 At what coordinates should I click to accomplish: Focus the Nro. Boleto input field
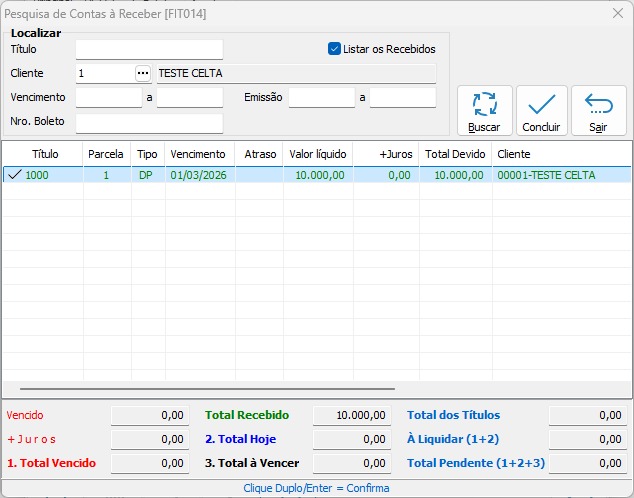point(149,123)
